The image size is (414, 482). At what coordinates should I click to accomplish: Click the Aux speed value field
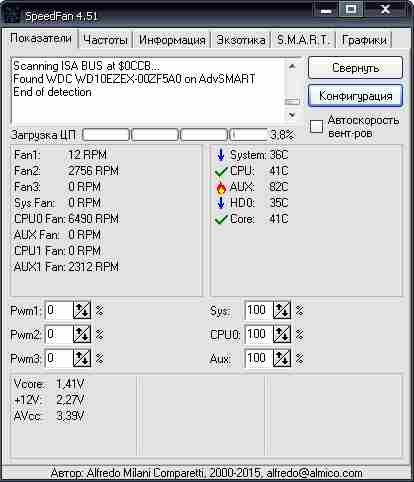click(259, 358)
